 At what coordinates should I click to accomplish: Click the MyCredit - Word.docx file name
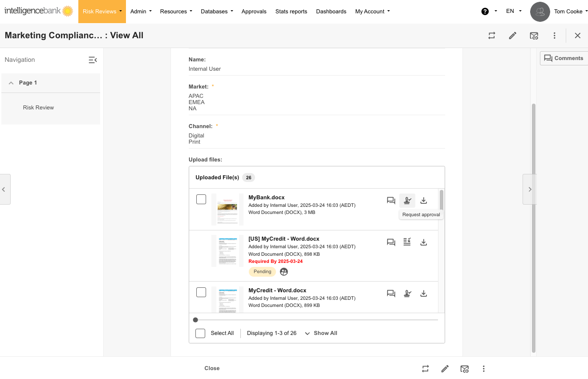(278, 290)
